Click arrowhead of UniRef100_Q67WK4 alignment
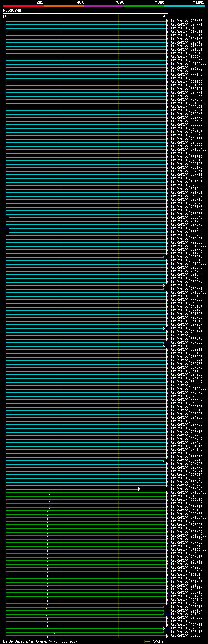This screenshot has height=644, width=208. coord(164,289)
